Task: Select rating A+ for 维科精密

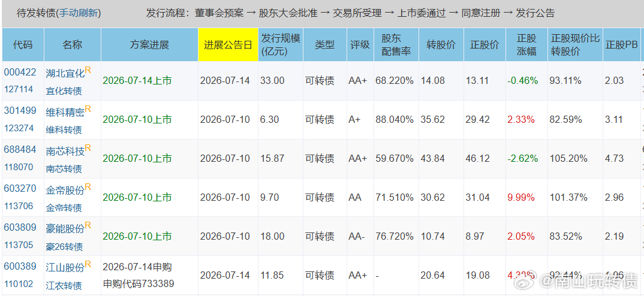Action: pos(354,120)
